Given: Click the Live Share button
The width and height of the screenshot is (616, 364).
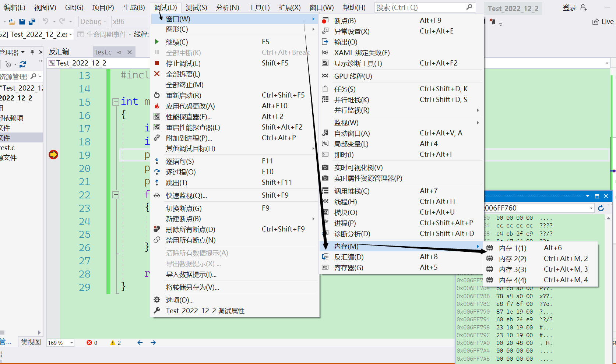Looking at the screenshot, I should click(x=603, y=22).
